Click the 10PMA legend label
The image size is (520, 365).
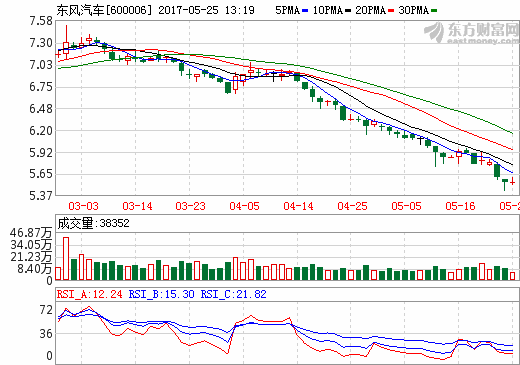328,10
